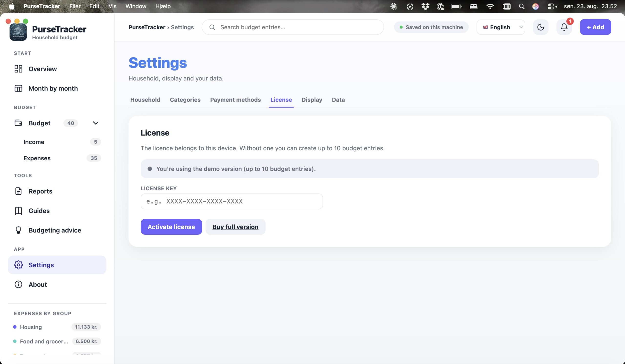Open the Filer menu
Image resolution: width=625 pixels, height=364 pixels.
pyautogui.click(x=75, y=6)
